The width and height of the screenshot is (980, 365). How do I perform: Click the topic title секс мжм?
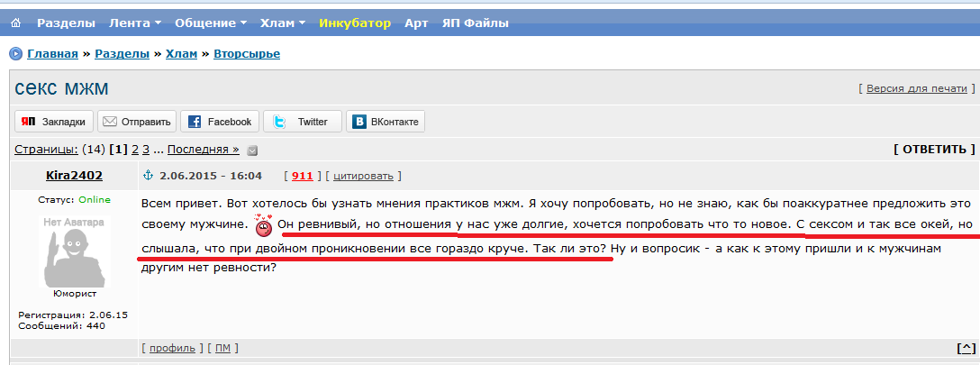pyautogui.click(x=61, y=88)
